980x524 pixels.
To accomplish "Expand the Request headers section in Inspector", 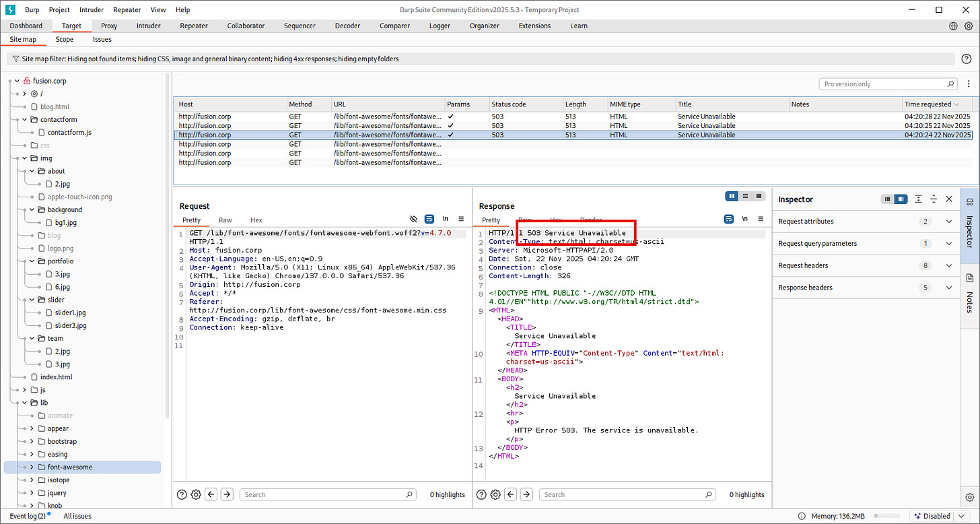I will (x=948, y=265).
